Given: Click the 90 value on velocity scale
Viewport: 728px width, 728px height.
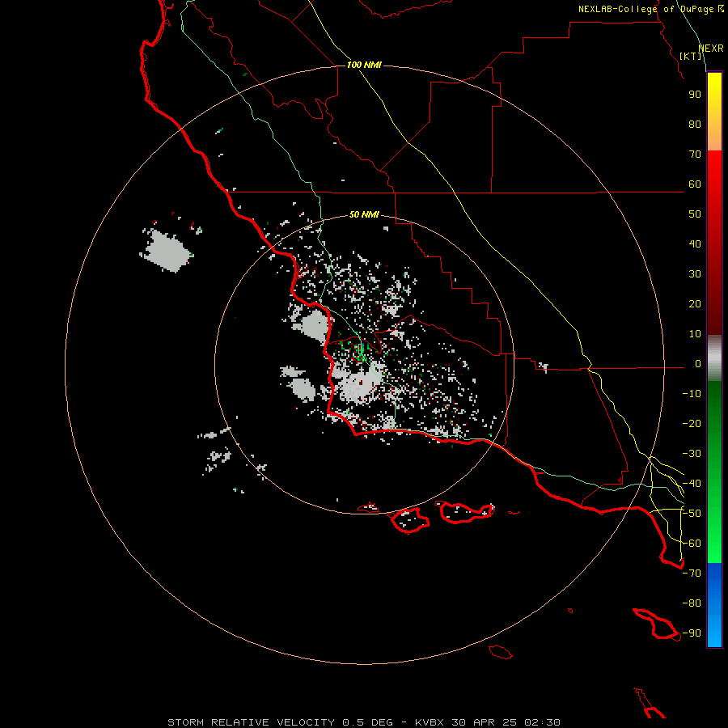Looking at the screenshot, I should point(695,95).
